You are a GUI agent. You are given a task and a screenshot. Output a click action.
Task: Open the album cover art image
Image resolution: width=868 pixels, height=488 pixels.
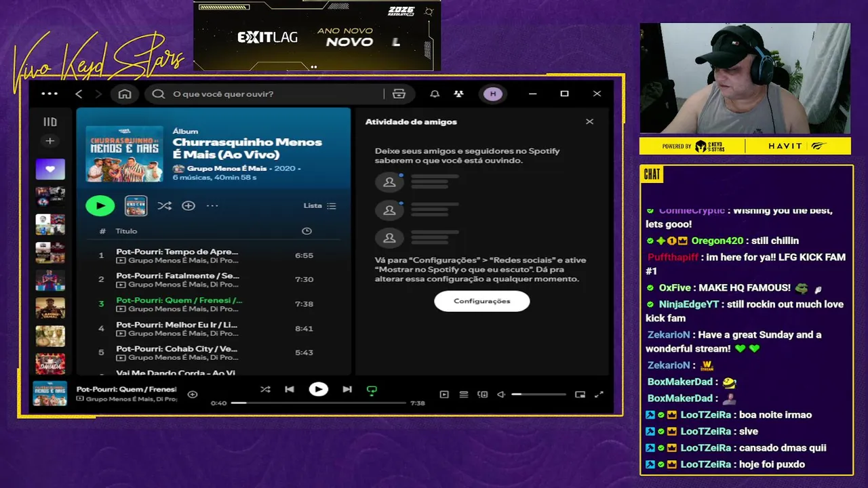pos(124,154)
